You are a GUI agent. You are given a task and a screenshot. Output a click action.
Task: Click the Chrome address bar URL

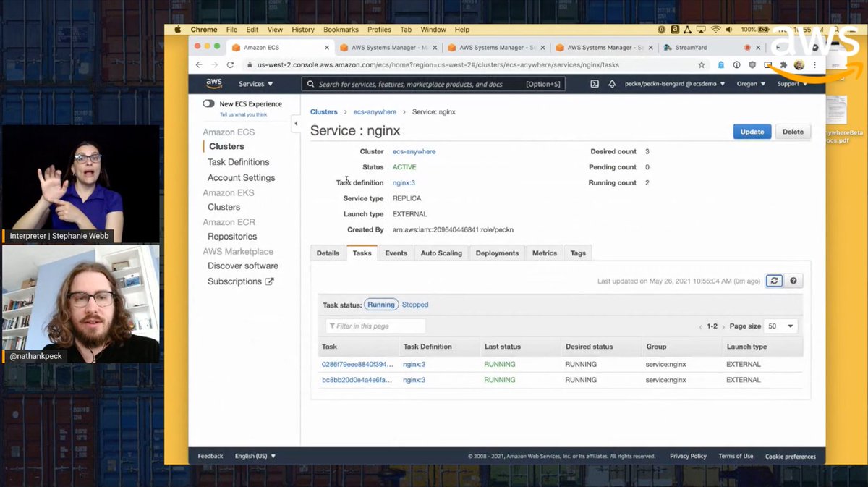[438, 64]
